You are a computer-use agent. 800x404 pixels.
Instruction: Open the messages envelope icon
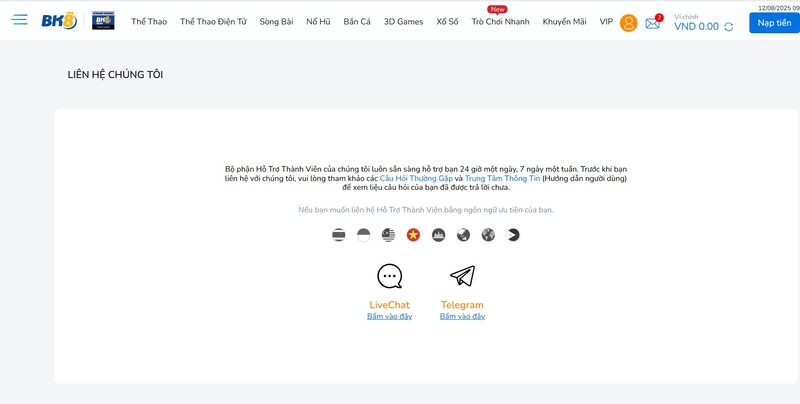click(653, 23)
